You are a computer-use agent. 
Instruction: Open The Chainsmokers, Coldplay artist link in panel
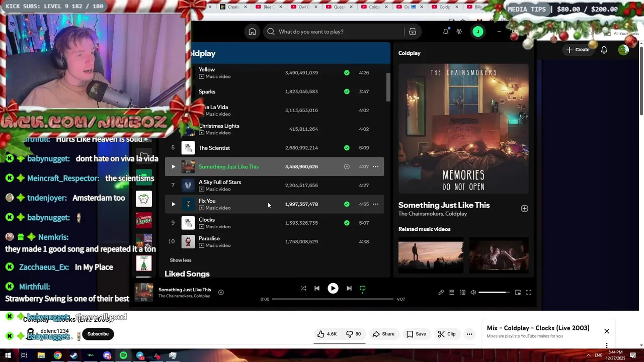(433, 214)
